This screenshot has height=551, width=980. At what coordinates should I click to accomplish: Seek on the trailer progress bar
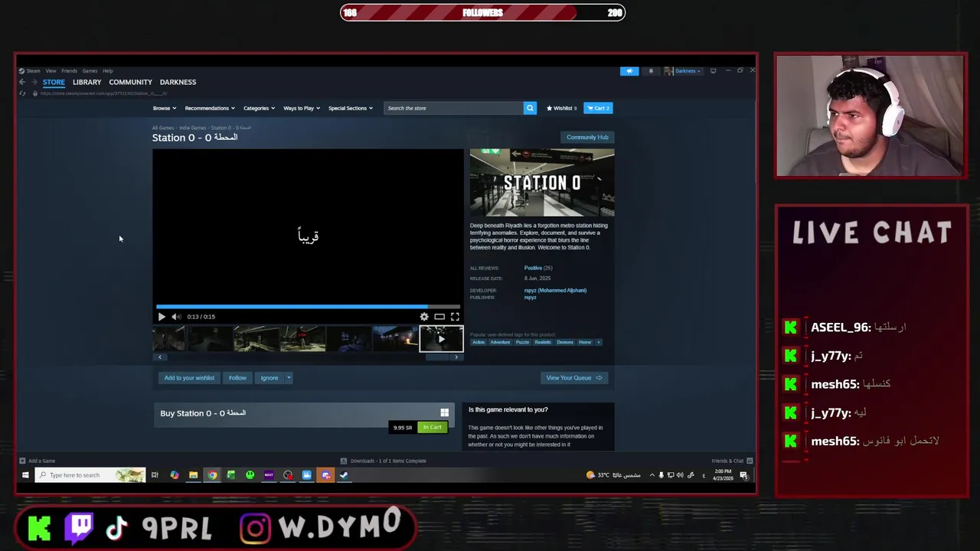click(308, 307)
